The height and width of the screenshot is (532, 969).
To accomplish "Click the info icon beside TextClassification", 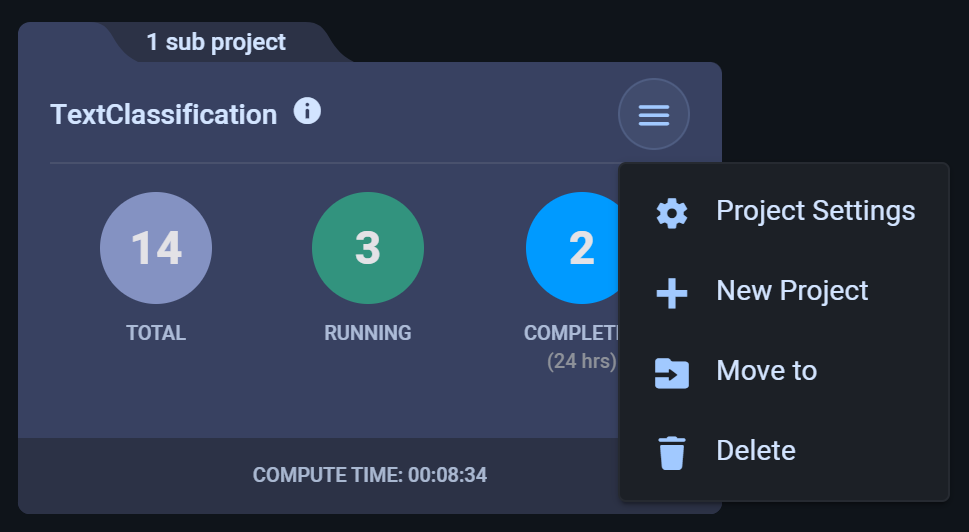I will (x=307, y=111).
